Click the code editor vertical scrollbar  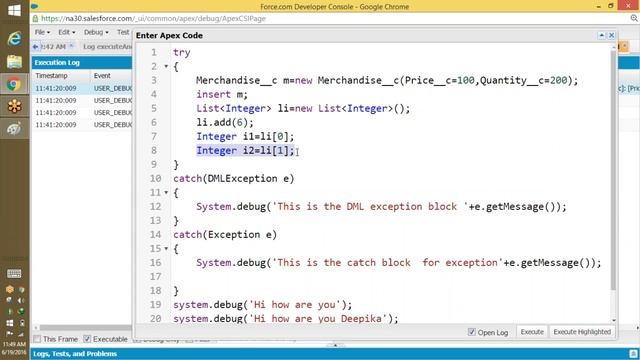pyautogui.click(x=613, y=171)
